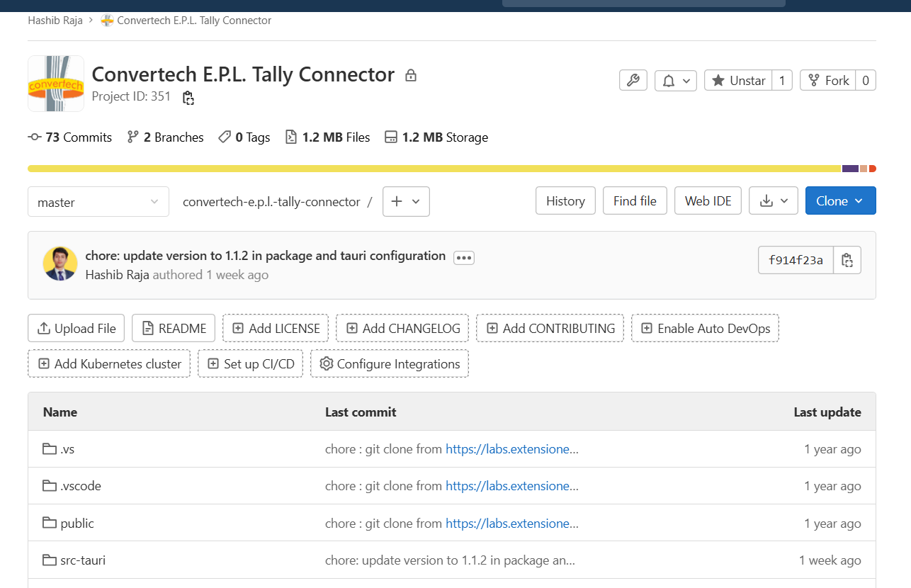Open commit History
Viewport: 911px width, 588px height.
pos(565,201)
